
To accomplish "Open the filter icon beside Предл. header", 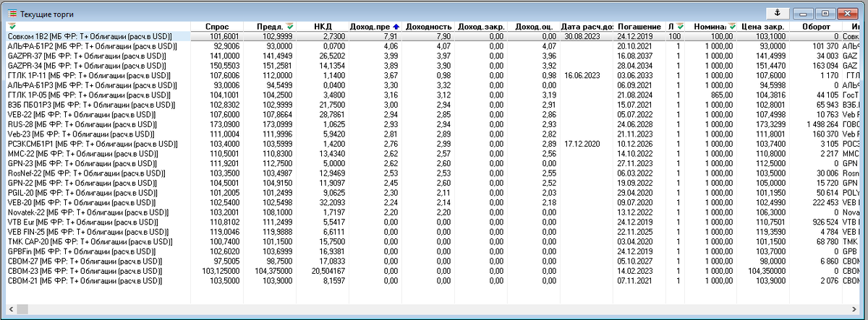I will pyautogui.click(x=290, y=26).
